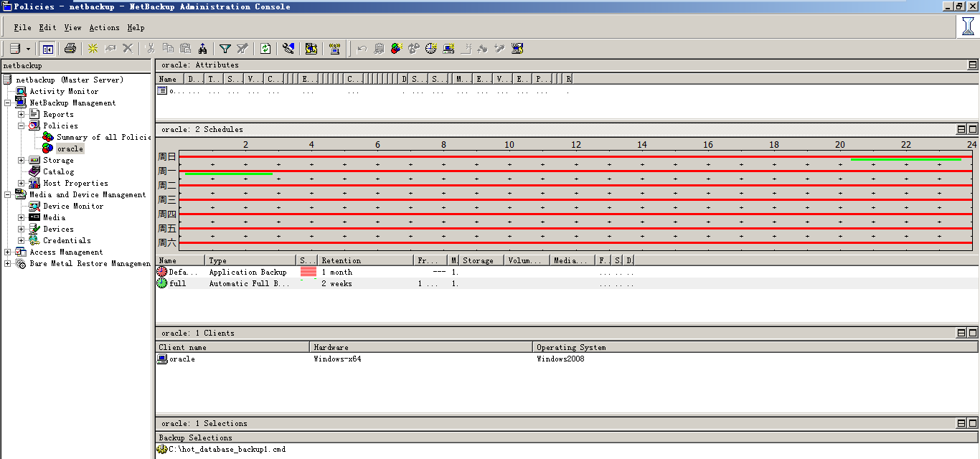This screenshot has width=980, height=459.
Task: Select the oracle client row
Action: [567, 359]
